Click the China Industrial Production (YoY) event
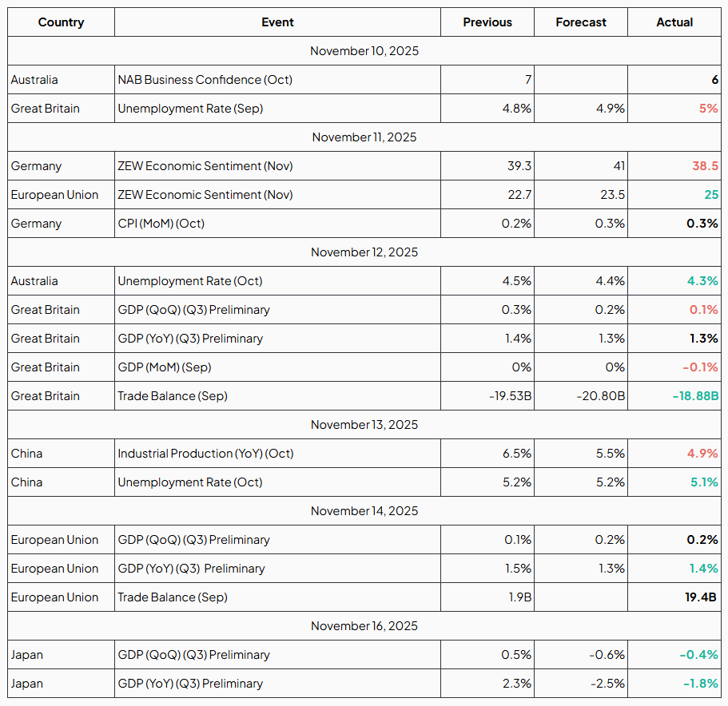Viewport: 728px width, 706px height. click(205, 454)
